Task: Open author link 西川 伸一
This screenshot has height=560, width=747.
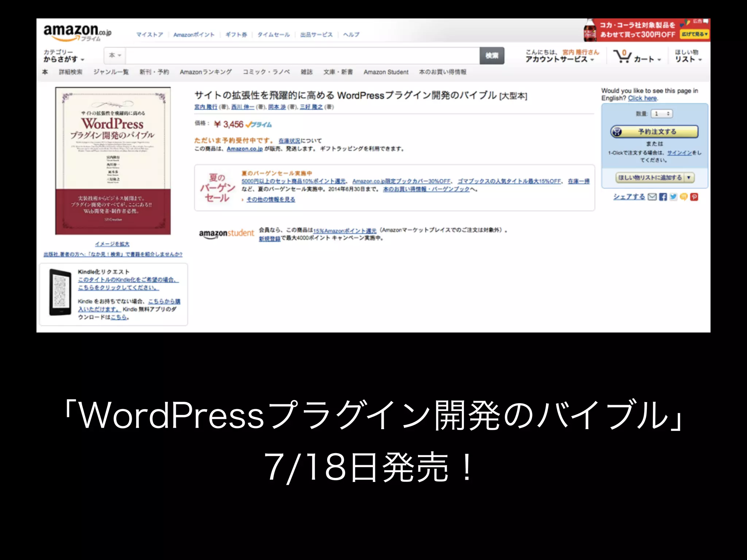Action: [x=243, y=107]
